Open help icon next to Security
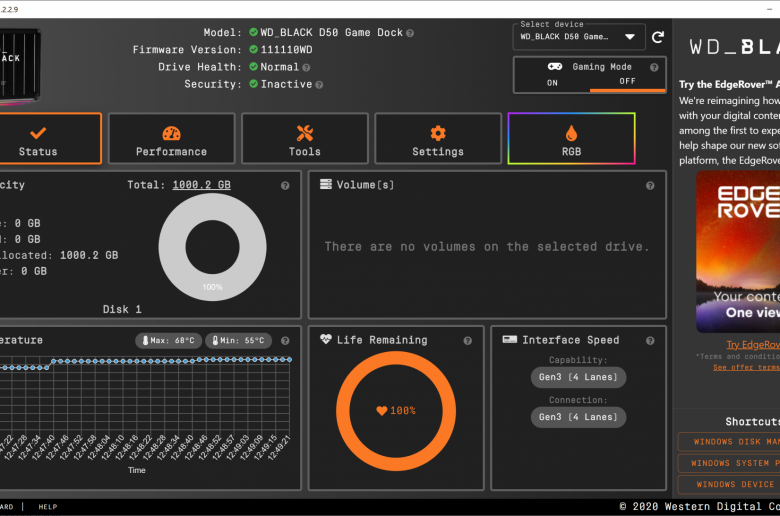The height and width of the screenshot is (516, 780). (319, 85)
